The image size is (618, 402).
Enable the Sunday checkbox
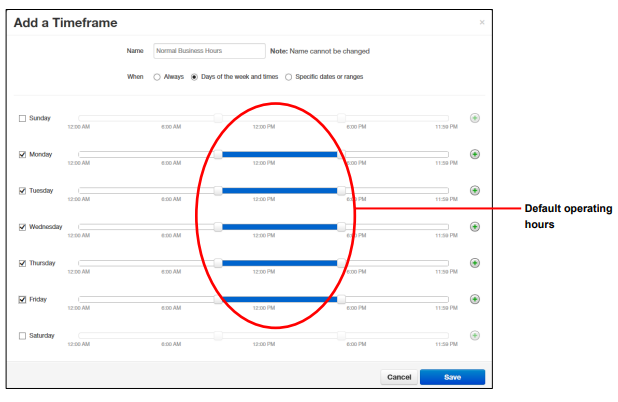[23, 118]
